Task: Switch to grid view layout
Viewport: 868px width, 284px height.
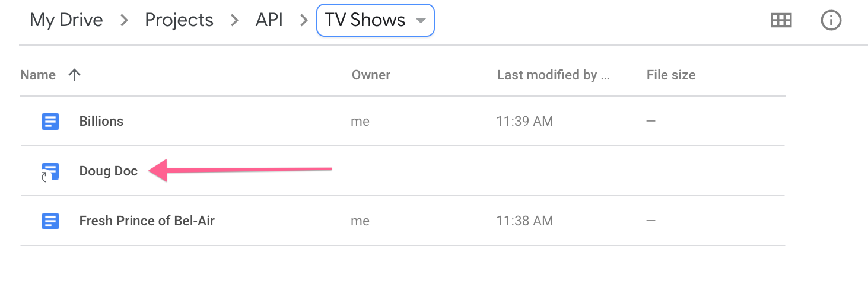Action: tap(781, 20)
